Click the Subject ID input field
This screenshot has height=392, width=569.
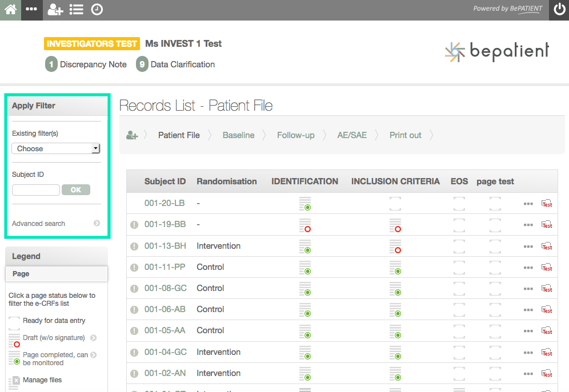(x=35, y=190)
